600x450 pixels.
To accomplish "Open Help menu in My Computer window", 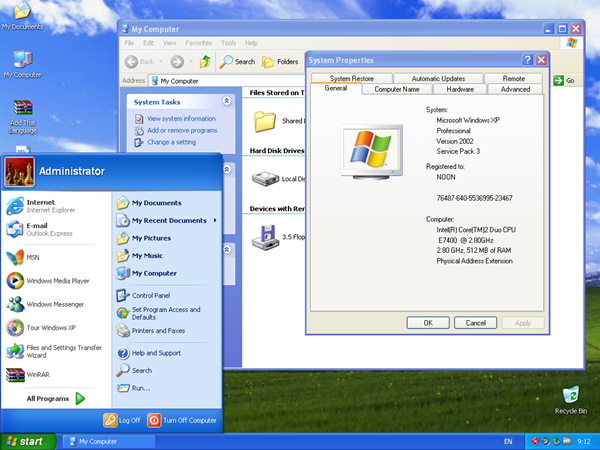I will [x=251, y=43].
